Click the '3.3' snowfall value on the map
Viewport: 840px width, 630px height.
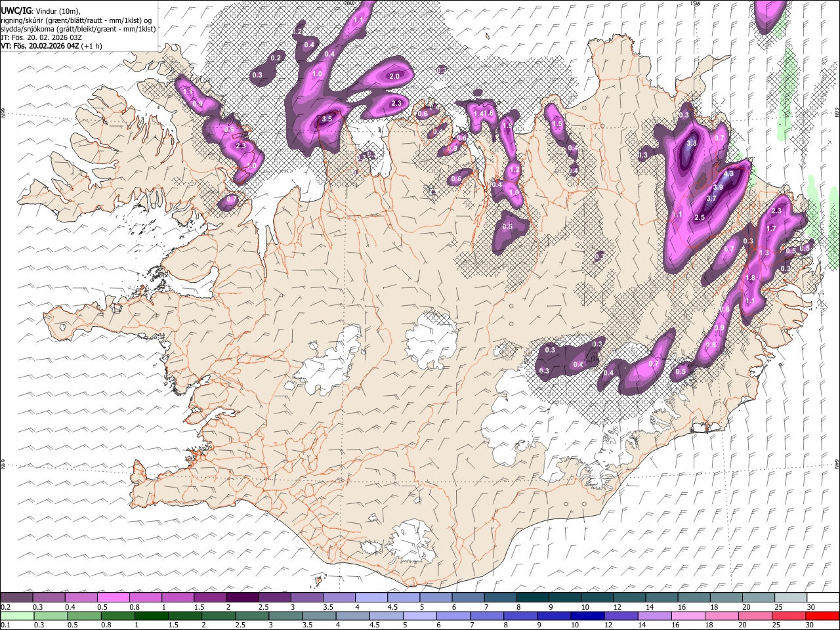(x=691, y=143)
